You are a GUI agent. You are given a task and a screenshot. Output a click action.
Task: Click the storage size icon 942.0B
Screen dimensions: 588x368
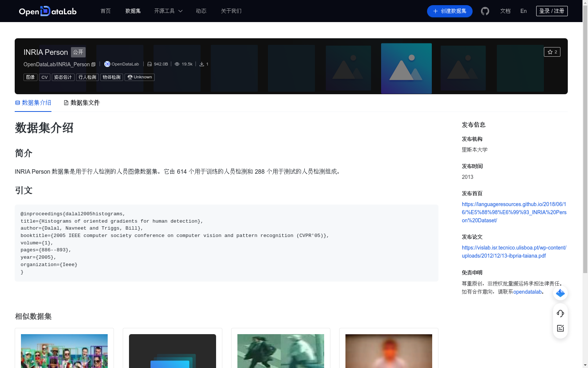pyautogui.click(x=150, y=64)
